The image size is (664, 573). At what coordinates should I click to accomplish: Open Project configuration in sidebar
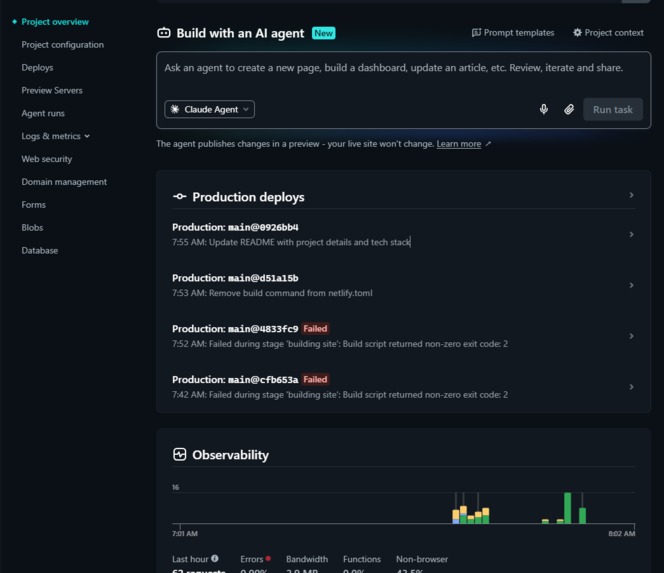pos(63,44)
